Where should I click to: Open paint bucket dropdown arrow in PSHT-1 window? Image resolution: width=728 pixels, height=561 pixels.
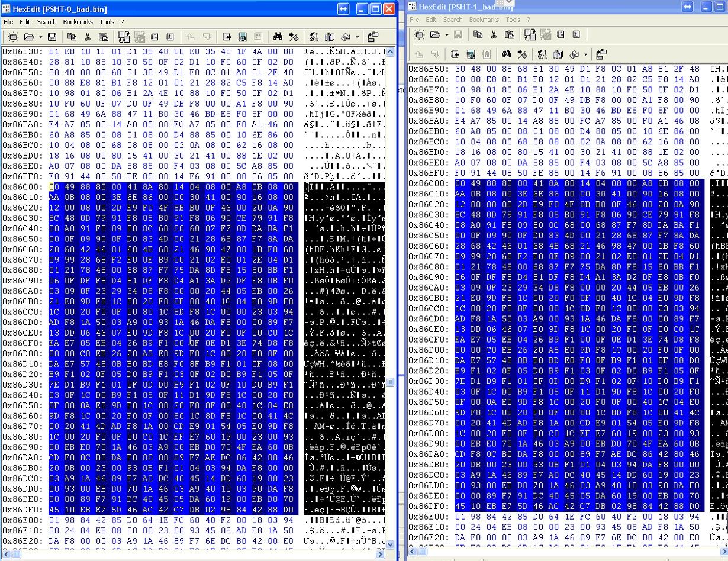point(585,54)
